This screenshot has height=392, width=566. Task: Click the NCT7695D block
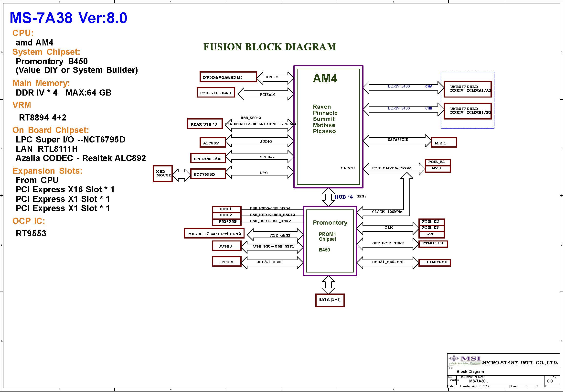tap(208, 174)
